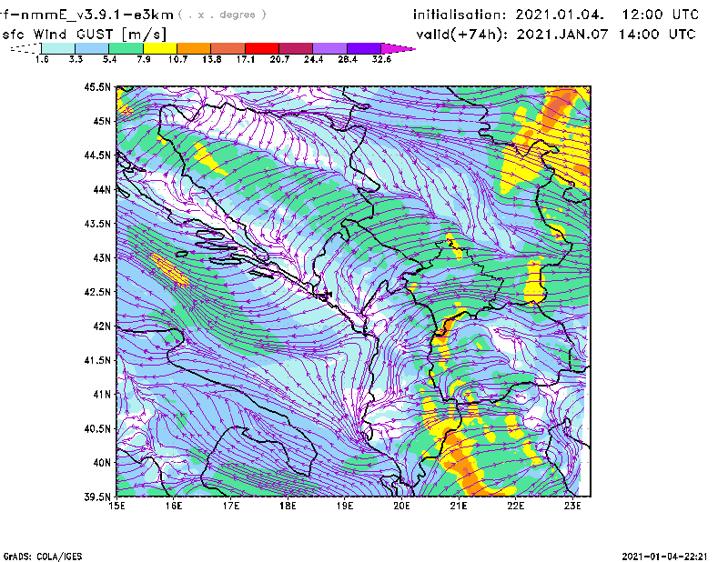Pick the bright red legend swatch
The width and height of the screenshot is (728, 562).
pyautogui.click(x=262, y=48)
